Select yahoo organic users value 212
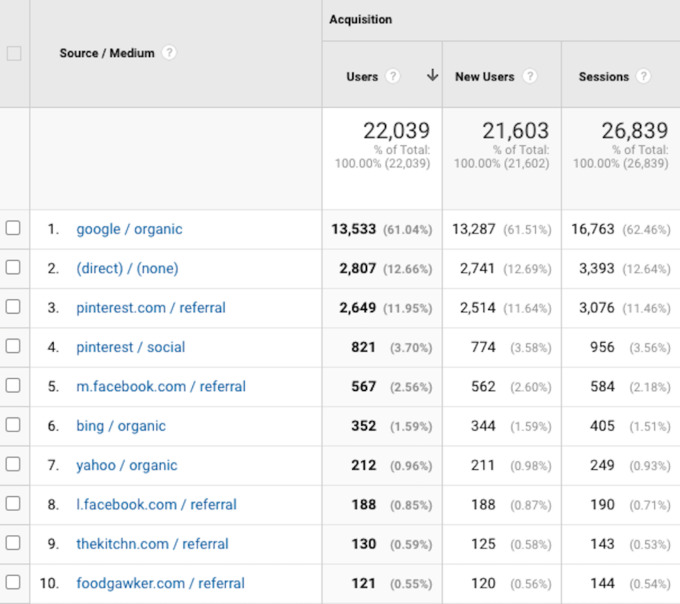 click(x=363, y=465)
